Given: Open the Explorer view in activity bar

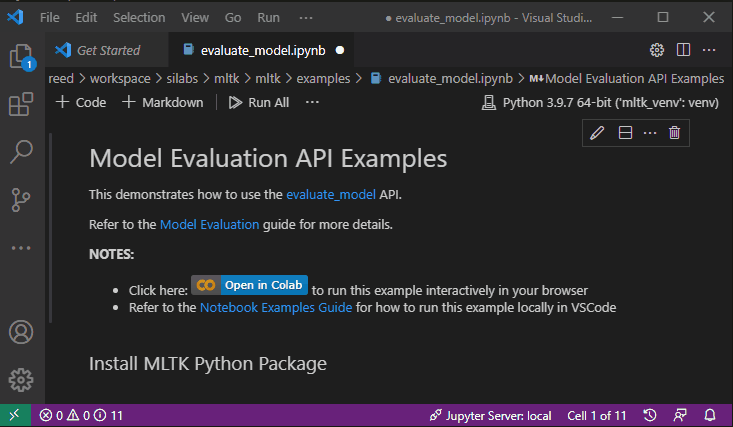Looking at the screenshot, I should 22,57.
